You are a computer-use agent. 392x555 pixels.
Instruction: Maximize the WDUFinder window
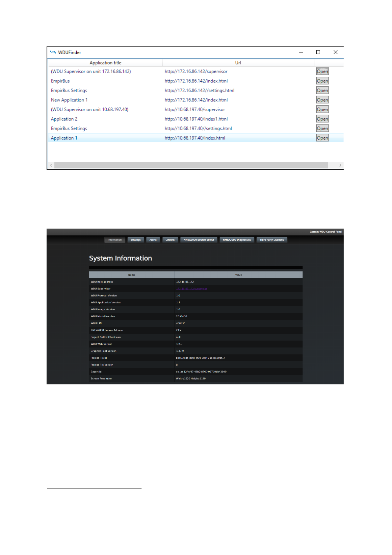click(318, 52)
